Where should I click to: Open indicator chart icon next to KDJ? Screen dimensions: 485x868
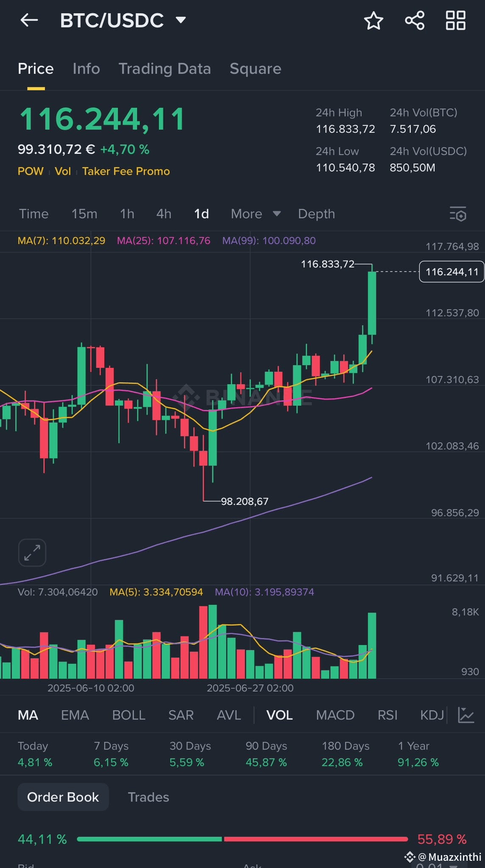466,715
